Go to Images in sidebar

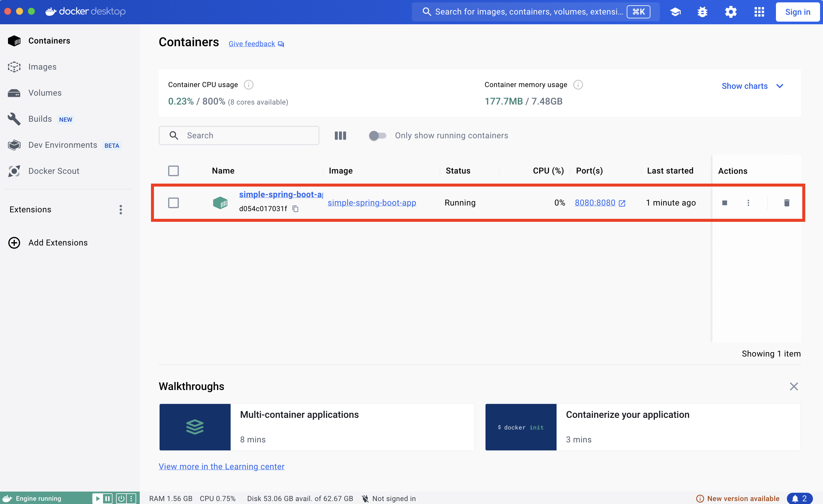click(x=42, y=67)
